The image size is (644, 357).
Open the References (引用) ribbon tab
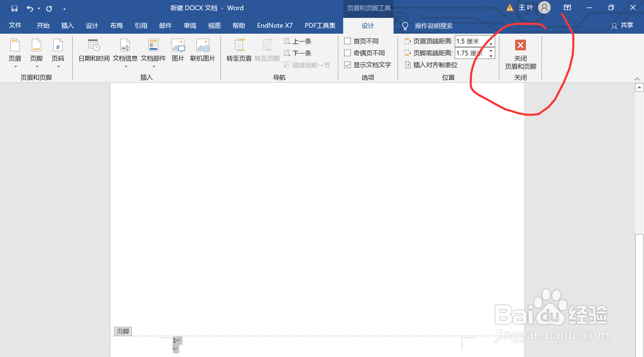click(141, 26)
